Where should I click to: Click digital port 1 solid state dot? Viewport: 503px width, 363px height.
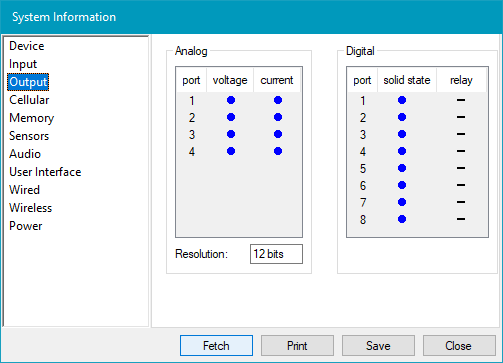(402, 100)
